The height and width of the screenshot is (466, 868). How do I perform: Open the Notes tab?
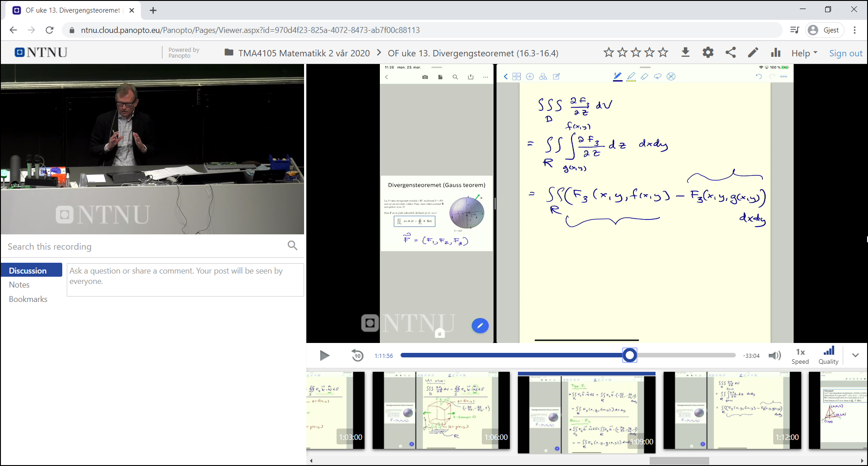click(x=19, y=285)
